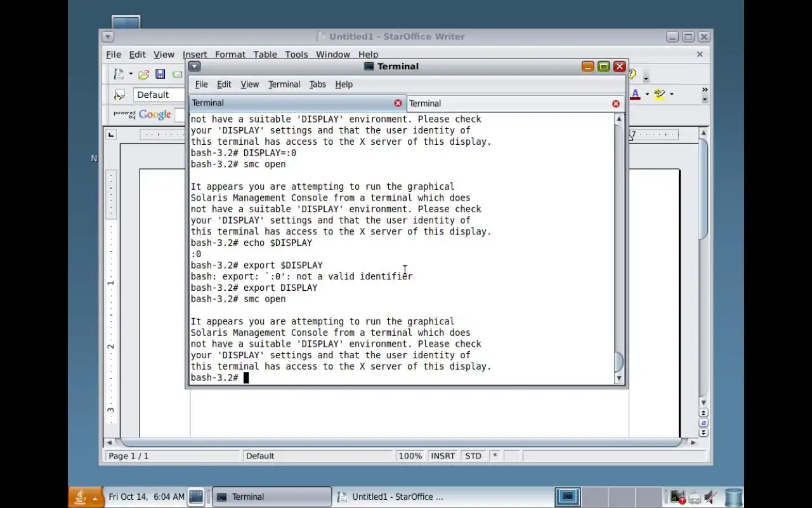The height and width of the screenshot is (508, 812).
Task: Open the Terminal Help menu
Action: click(344, 84)
